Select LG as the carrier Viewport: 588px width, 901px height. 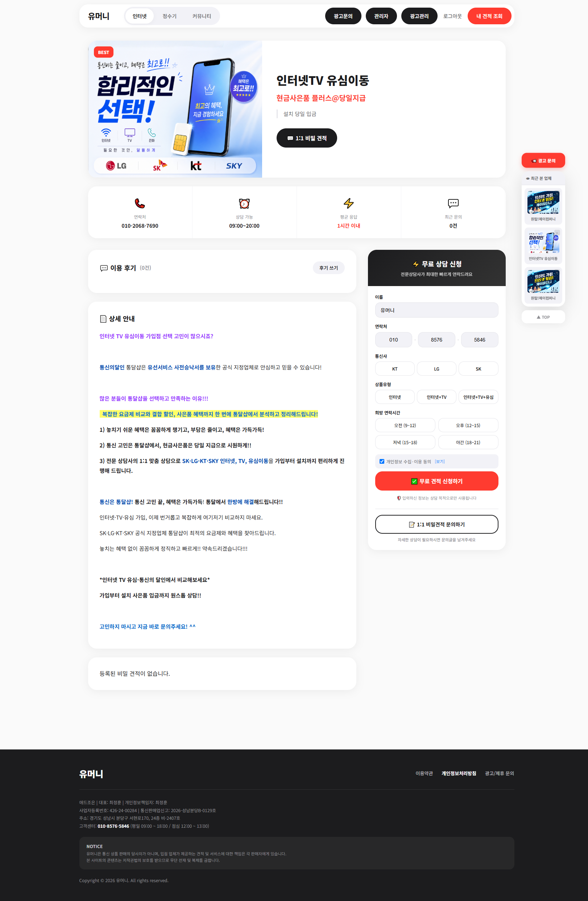436,369
